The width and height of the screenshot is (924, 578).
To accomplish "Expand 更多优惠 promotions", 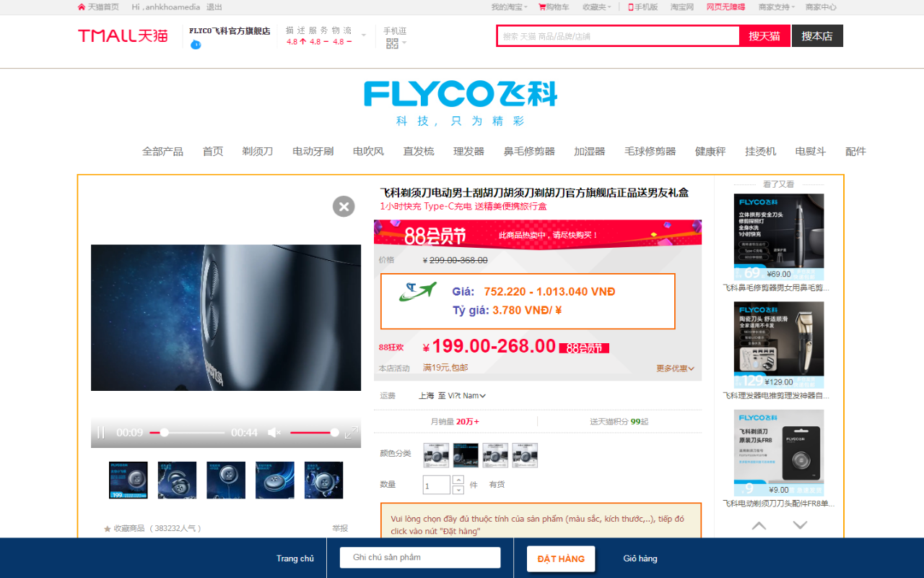I will pos(675,368).
